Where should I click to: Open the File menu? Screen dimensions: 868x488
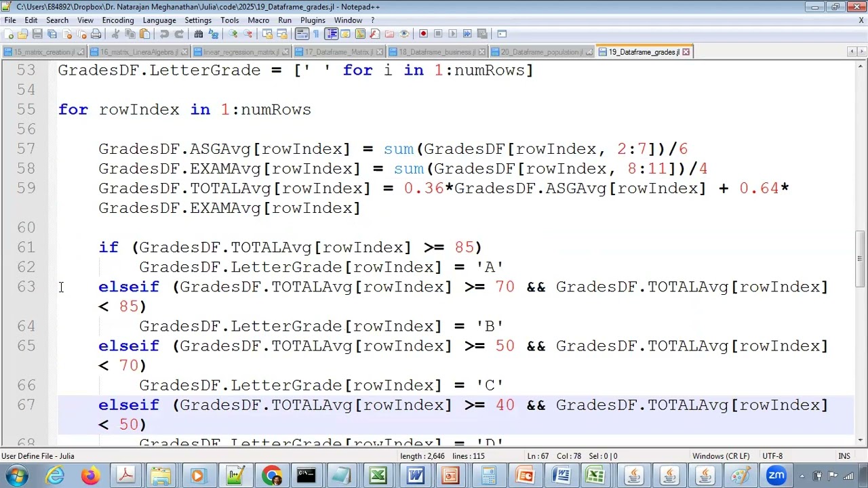10,20
